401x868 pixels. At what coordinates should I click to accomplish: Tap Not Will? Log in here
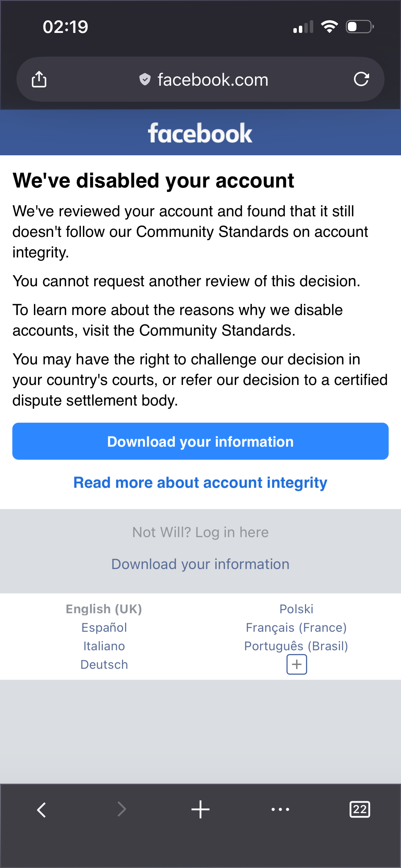click(200, 532)
